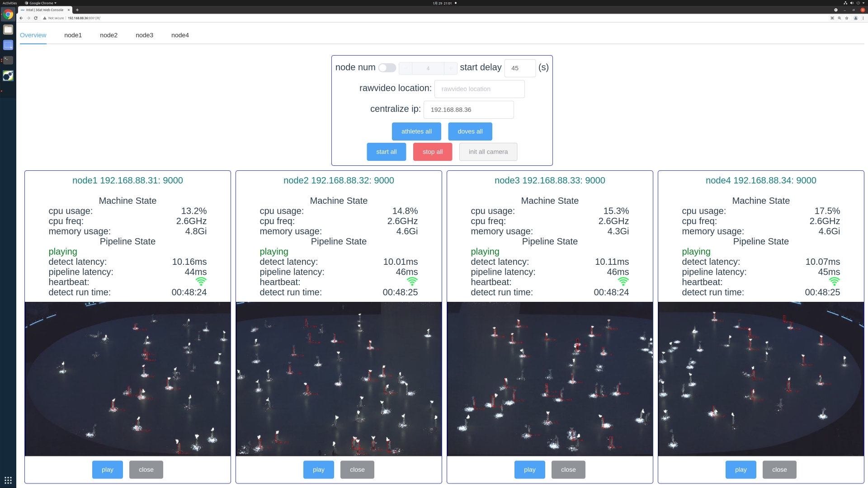Click play button under node2 video
Viewport: 868px width, 488px height.
[x=318, y=469]
